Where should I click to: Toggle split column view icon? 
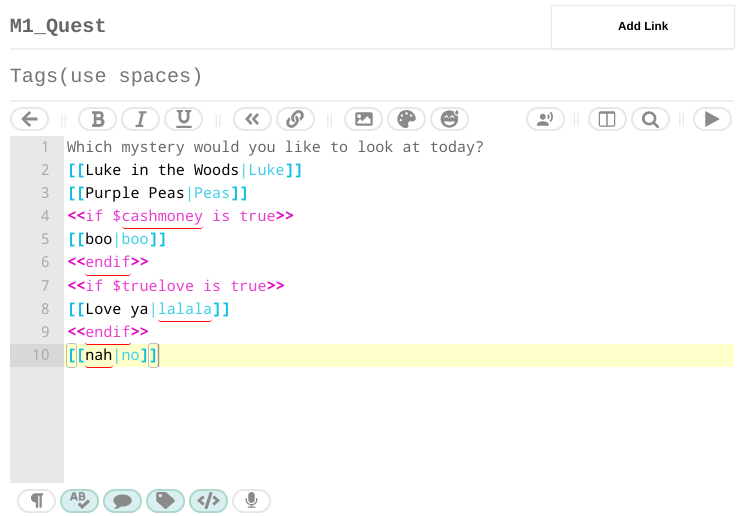[607, 119]
